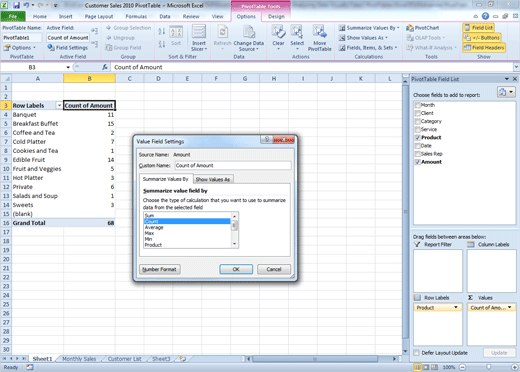
Task: Open the Name Box dropdown arrow
Action: (68, 67)
